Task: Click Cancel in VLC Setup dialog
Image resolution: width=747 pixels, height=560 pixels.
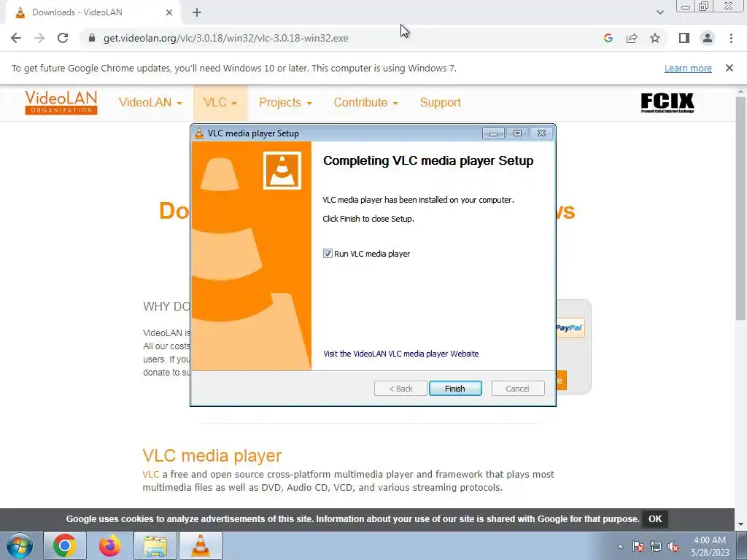Action: (517, 389)
